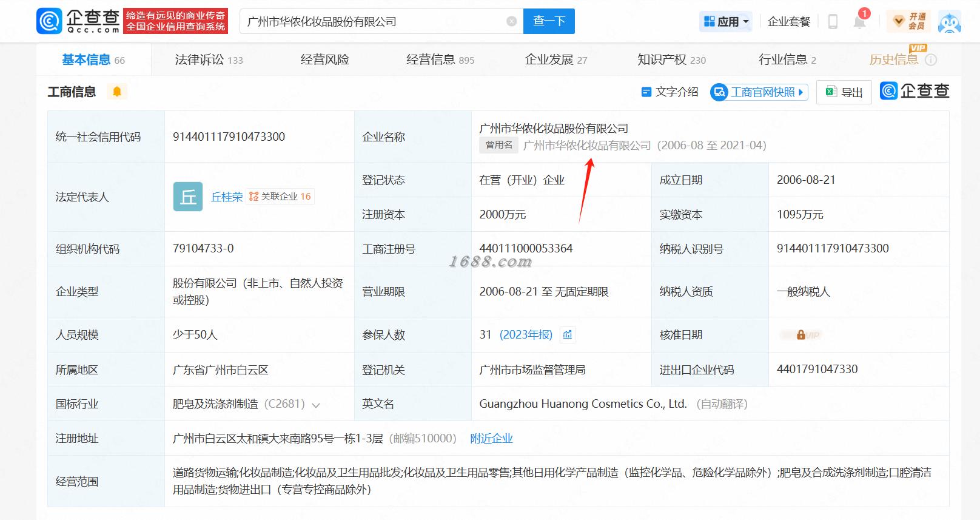
Task: Select the 企业发展 tab
Action: pos(556,59)
